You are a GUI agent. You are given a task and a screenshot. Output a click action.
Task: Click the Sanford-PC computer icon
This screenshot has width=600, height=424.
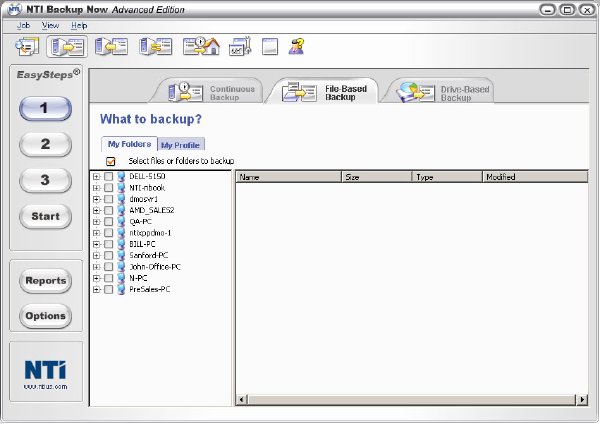pos(121,255)
